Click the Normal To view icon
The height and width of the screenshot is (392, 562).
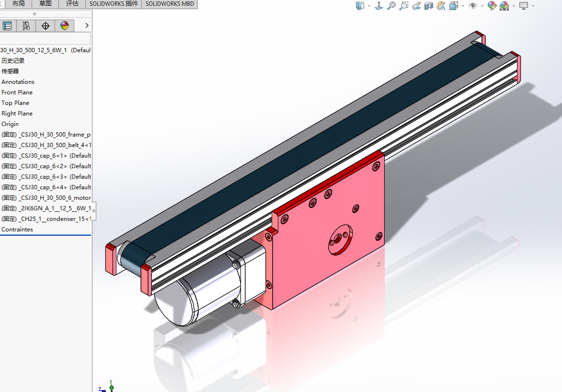tap(379, 6)
